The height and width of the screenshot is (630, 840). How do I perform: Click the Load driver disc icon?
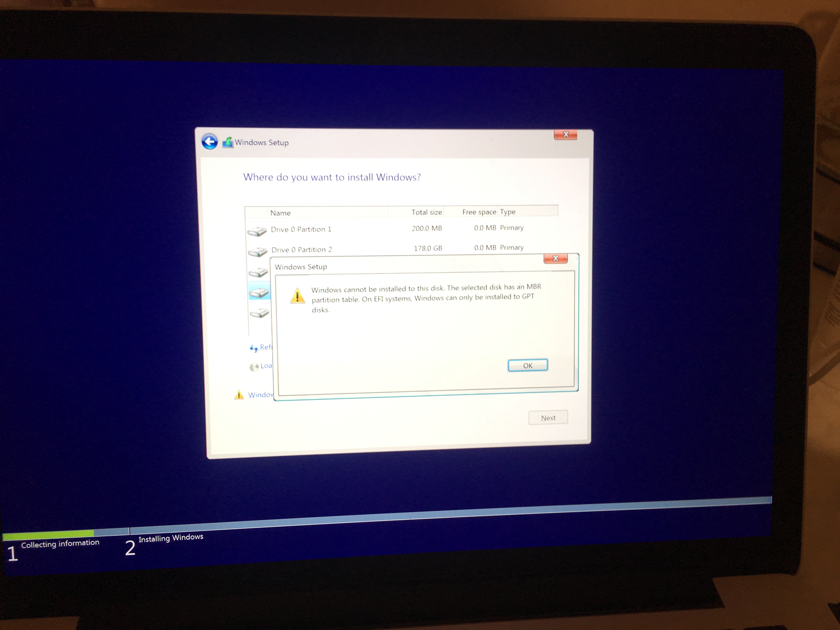(254, 367)
